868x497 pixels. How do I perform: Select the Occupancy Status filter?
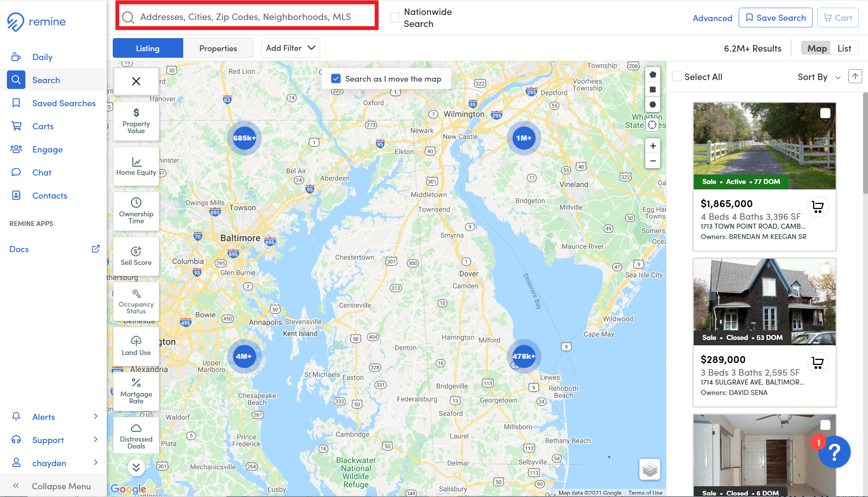click(136, 301)
